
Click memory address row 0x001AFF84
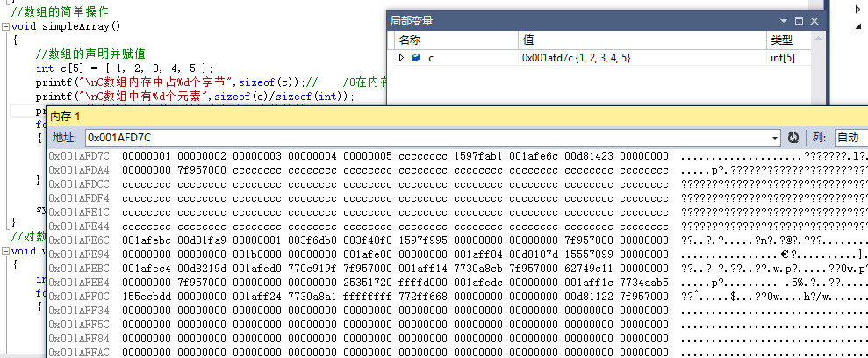point(79,339)
